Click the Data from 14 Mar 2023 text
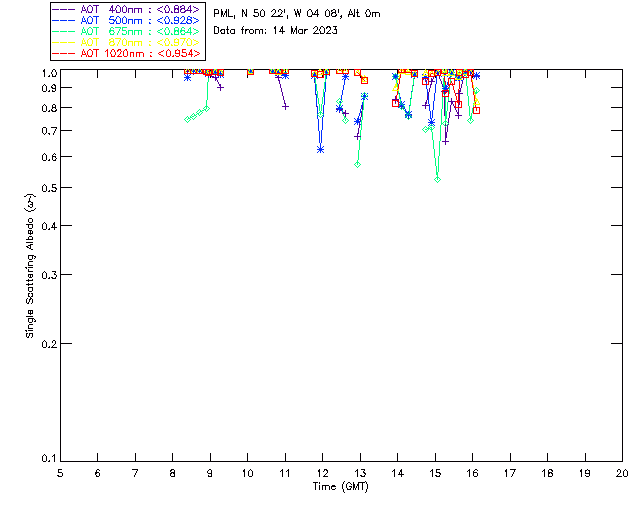Image resolution: width=640 pixels, height=512 pixels. (276, 31)
